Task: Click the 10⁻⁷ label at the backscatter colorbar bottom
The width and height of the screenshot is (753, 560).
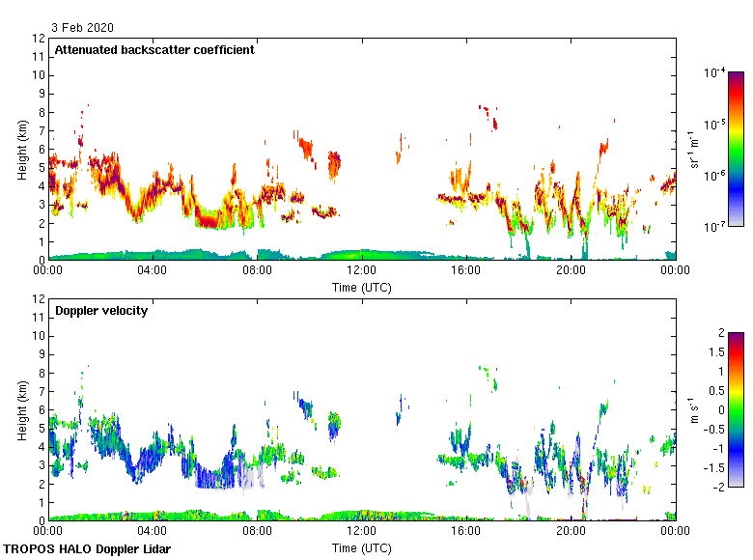Action: pyautogui.click(x=715, y=226)
